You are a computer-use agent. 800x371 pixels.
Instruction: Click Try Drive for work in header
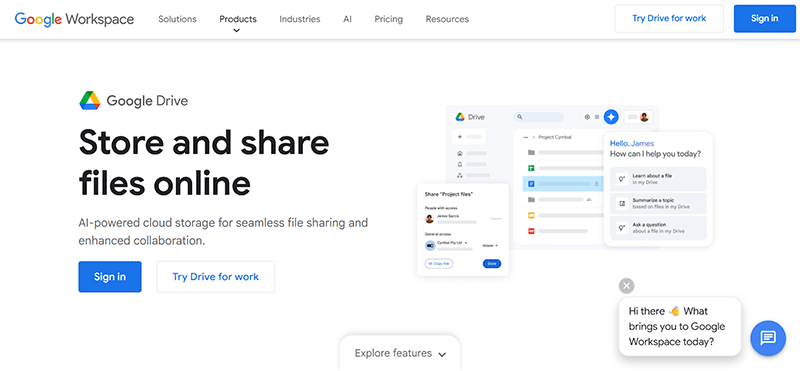[x=669, y=18]
